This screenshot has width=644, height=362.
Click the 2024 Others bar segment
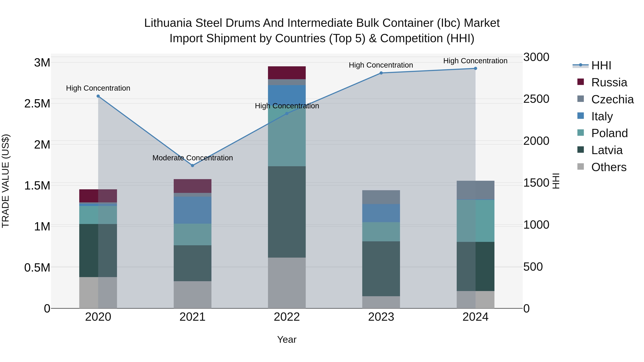475,300
